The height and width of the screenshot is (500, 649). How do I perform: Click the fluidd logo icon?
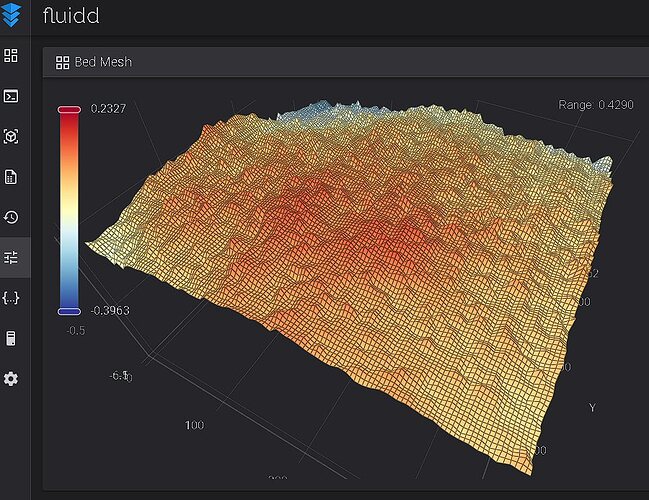pos(11,15)
